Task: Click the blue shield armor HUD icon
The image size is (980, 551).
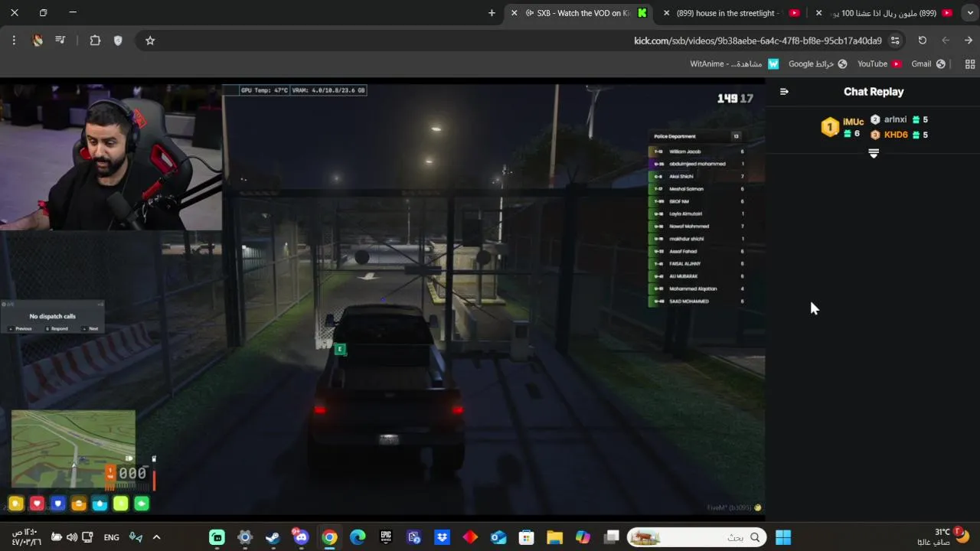Action: point(57,504)
